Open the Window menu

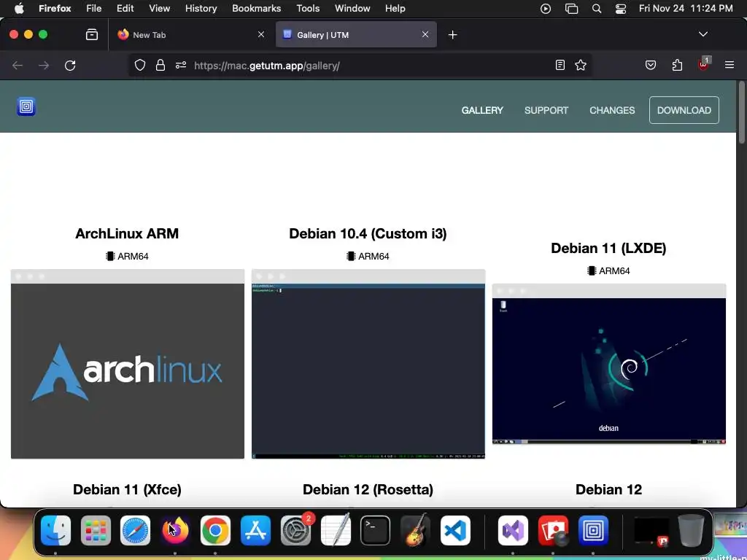[x=352, y=9]
